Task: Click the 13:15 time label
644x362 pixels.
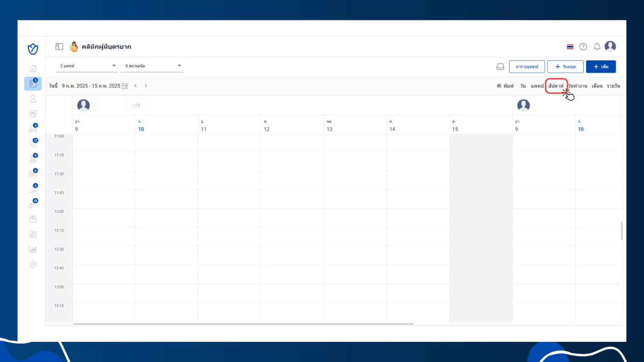Action: (x=59, y=306)
